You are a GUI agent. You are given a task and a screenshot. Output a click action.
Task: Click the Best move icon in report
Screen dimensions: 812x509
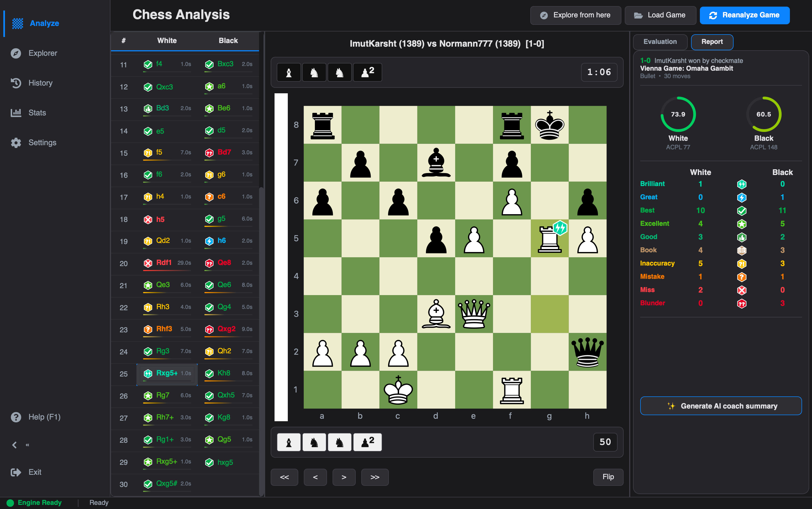click(742, 211)
